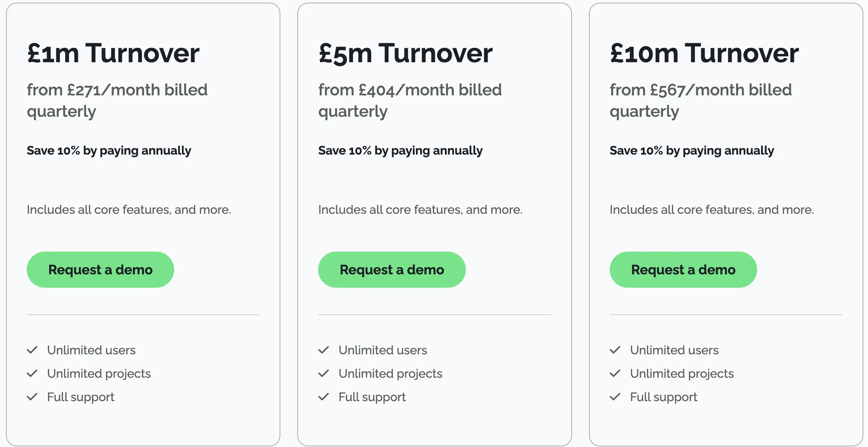Screen dimensions: 868x447
Task: Click the from £567/month billed quarterly price
Action: tap(701, 100)
